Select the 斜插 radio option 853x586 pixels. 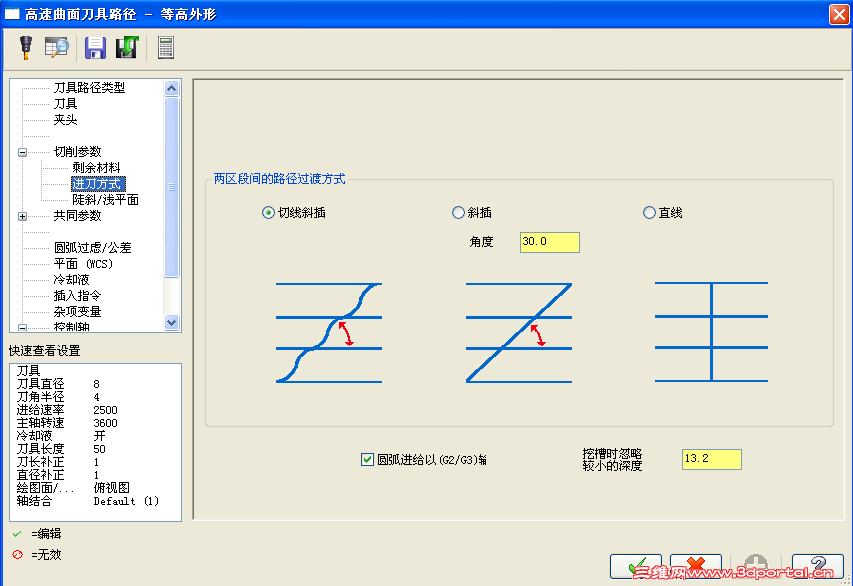(458, 212)
